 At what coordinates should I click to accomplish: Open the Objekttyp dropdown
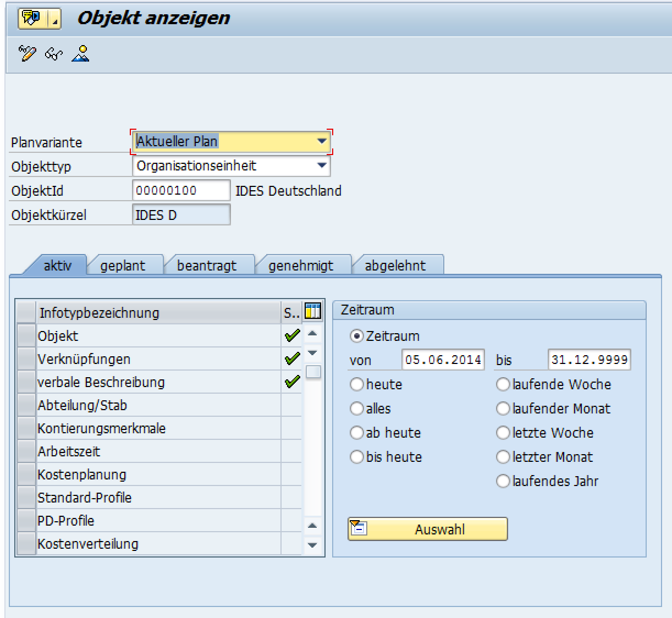click(322, 165)
